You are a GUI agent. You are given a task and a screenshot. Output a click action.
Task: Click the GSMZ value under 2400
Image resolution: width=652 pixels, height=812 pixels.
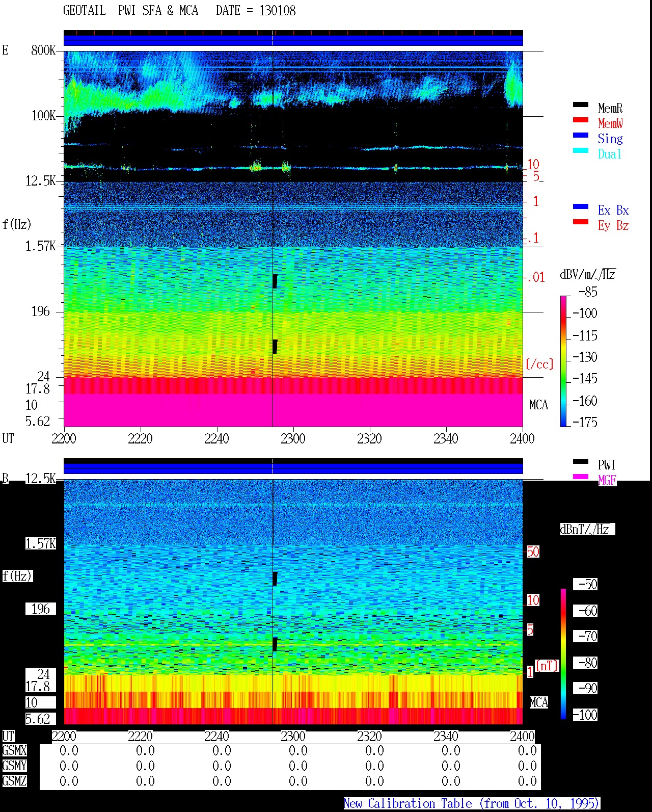pyautogui.click(x=527, y=781)
